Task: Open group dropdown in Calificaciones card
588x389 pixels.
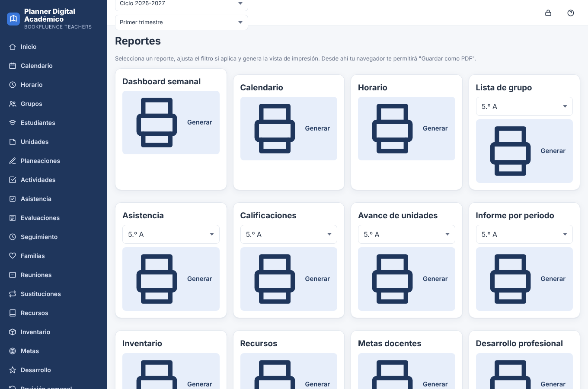Action: [289, 234]
